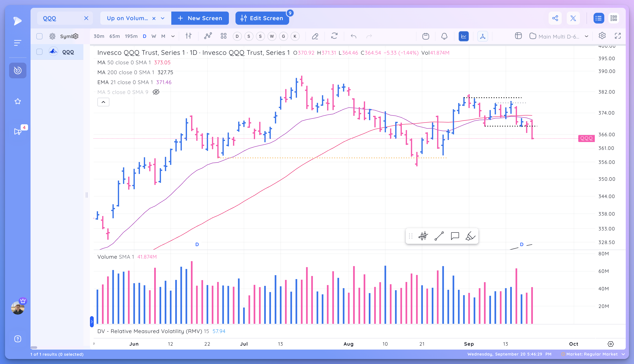
Task: Share the screen via share icon
Action: coord(555,18)
